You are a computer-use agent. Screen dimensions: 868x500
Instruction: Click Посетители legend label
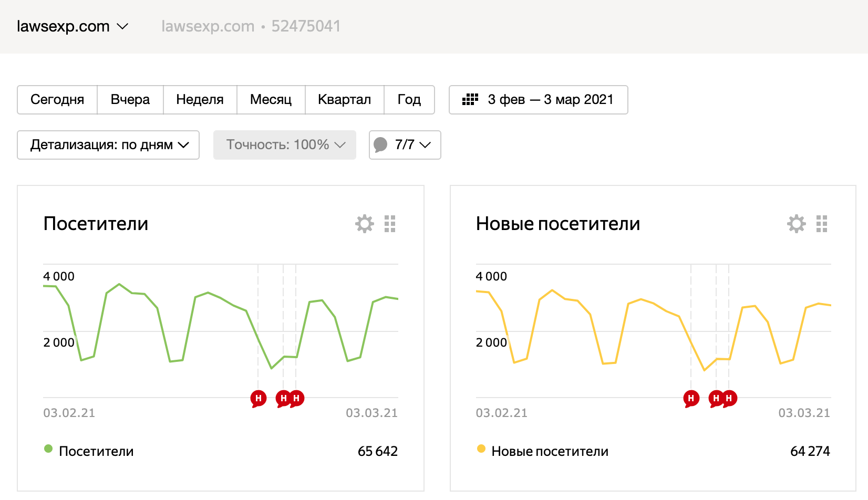(96, 451)
